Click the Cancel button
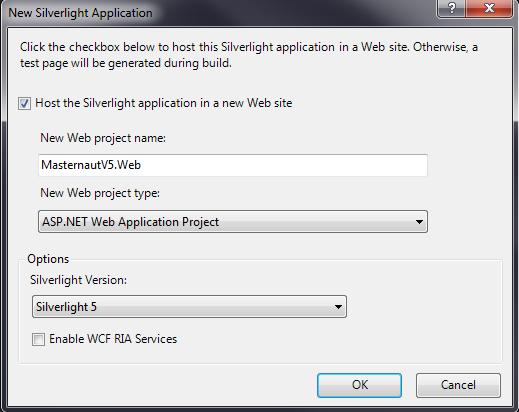Viewport: 519px width, 412px height. [458, 385]
